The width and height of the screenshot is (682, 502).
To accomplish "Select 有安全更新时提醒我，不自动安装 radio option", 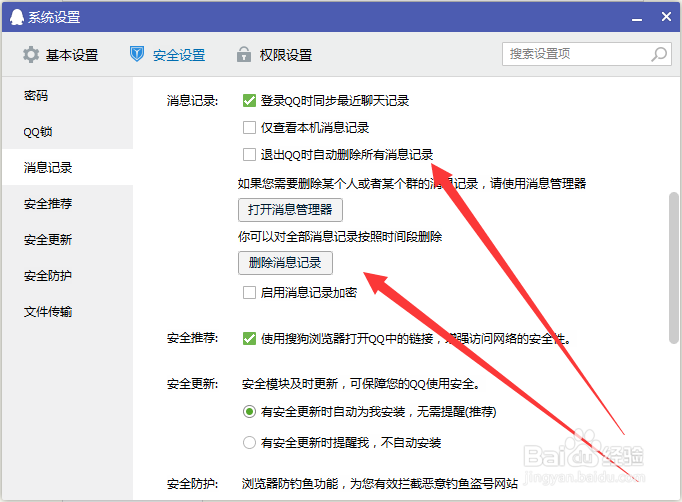I will [249, 443].
